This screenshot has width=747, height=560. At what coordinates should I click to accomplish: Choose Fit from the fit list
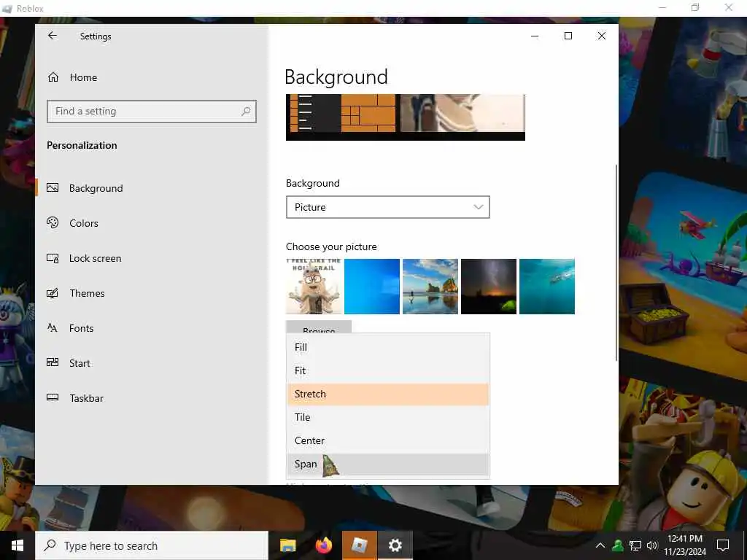click(x=388, y=370)
